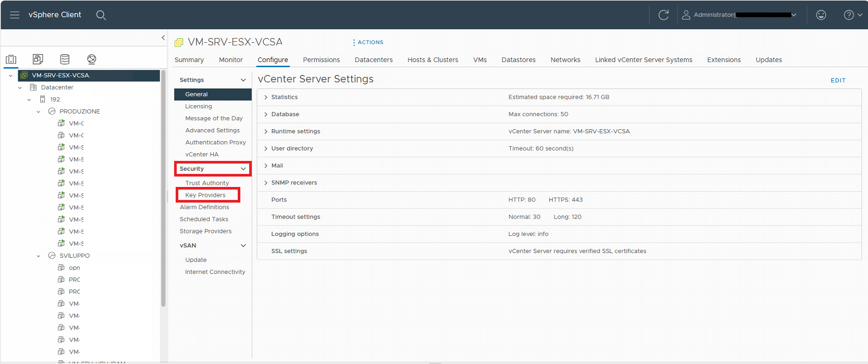Image resolution: width=868 pixels, height=364 pixels.
Task: Open the VMs tab
Action: pos(480,60)
